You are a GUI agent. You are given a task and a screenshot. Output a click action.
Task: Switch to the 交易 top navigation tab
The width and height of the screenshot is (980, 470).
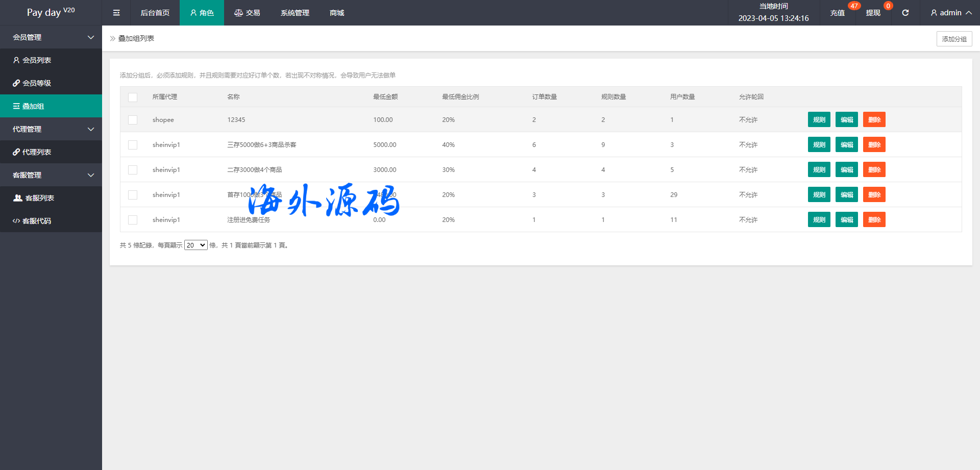pyautogui.click(x=248, y=13)
